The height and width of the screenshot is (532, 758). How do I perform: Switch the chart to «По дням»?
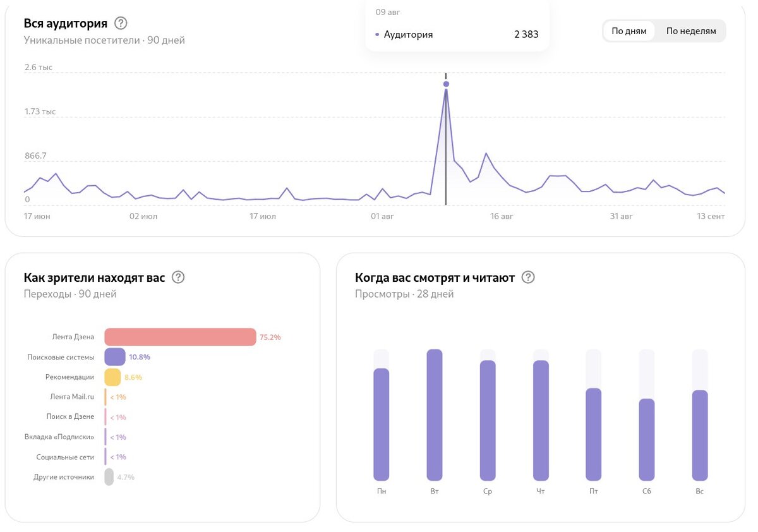(x=629, y=31)
